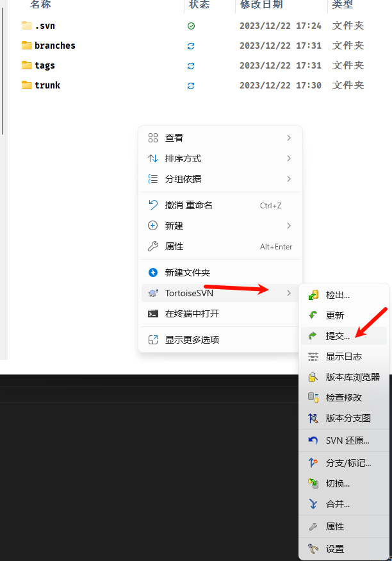Click green checkmark status of .svn
This screenshot has height=561, width=392.
(191, 26)
